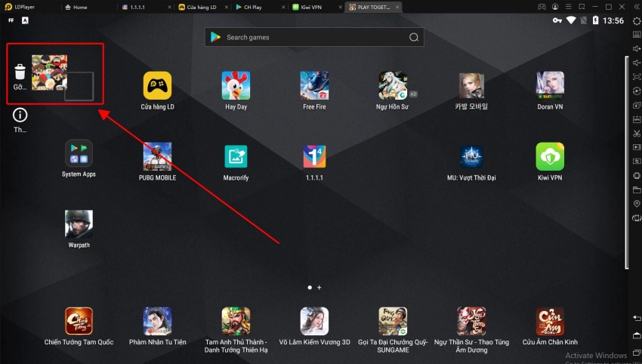Launch Võ Lâm Kiếm Vương 3D

[314, 321]
